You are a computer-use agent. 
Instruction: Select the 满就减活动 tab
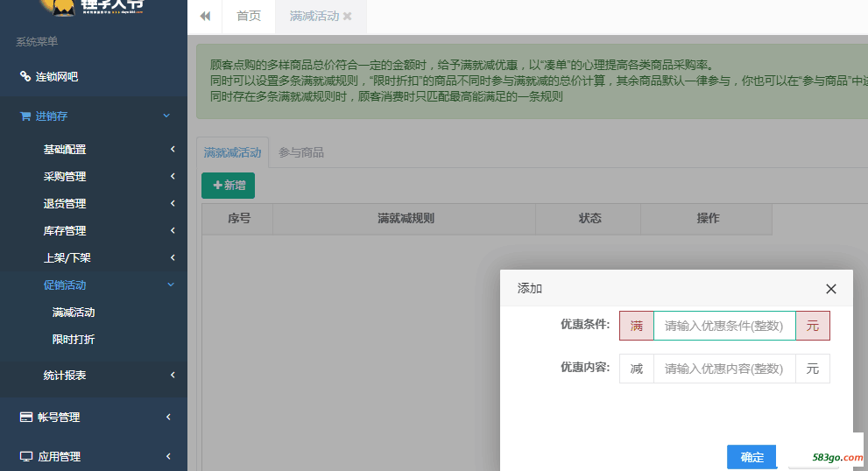click(x=232, y=152)
